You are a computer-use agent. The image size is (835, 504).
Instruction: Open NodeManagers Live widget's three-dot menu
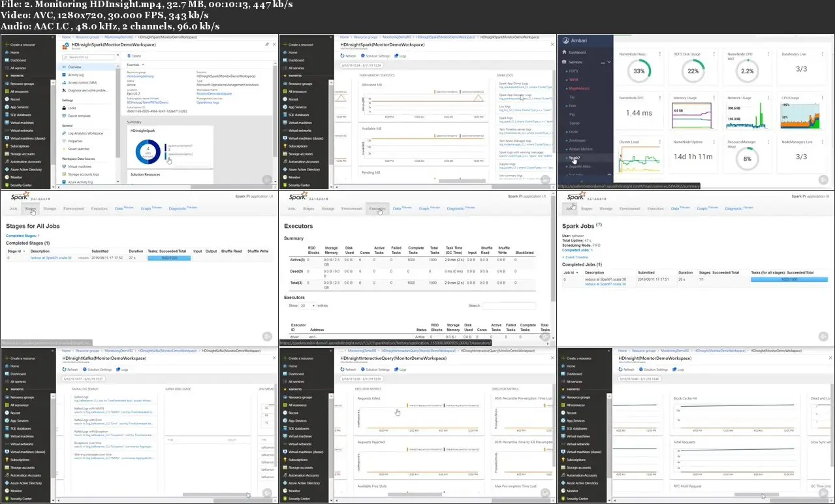[822, 142]
